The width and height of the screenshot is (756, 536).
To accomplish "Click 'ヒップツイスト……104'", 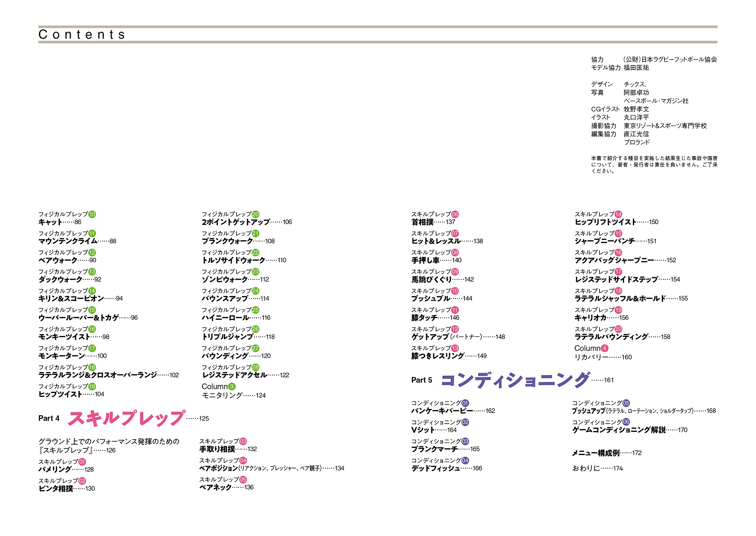I will (x=71, y=394).
